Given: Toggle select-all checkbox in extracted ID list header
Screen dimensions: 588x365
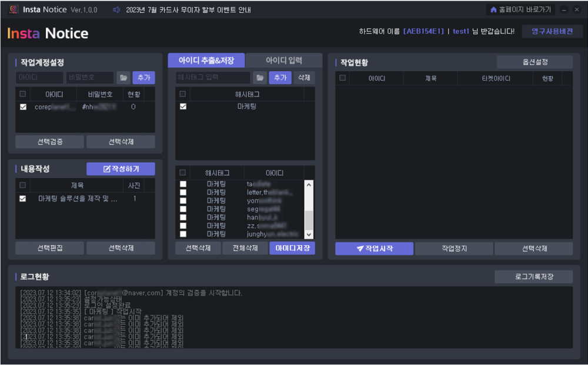Looking at the screenshot, I should (183, 172).
